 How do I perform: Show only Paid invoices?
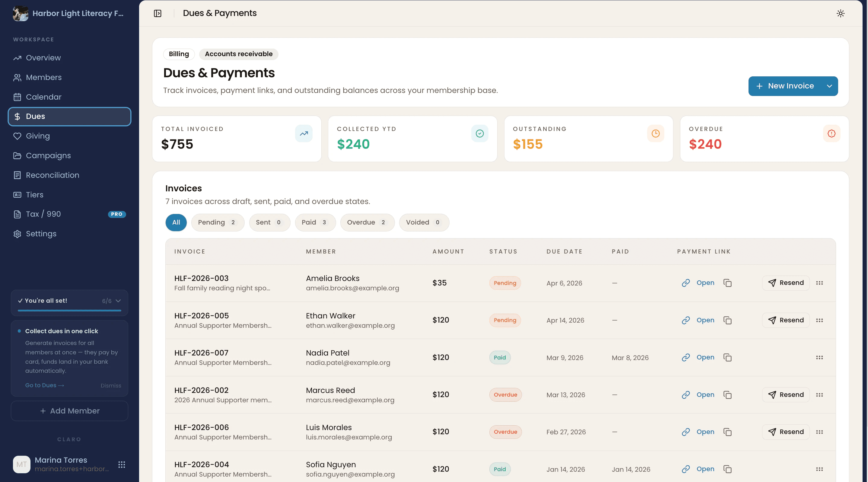[x=315, y=222]
